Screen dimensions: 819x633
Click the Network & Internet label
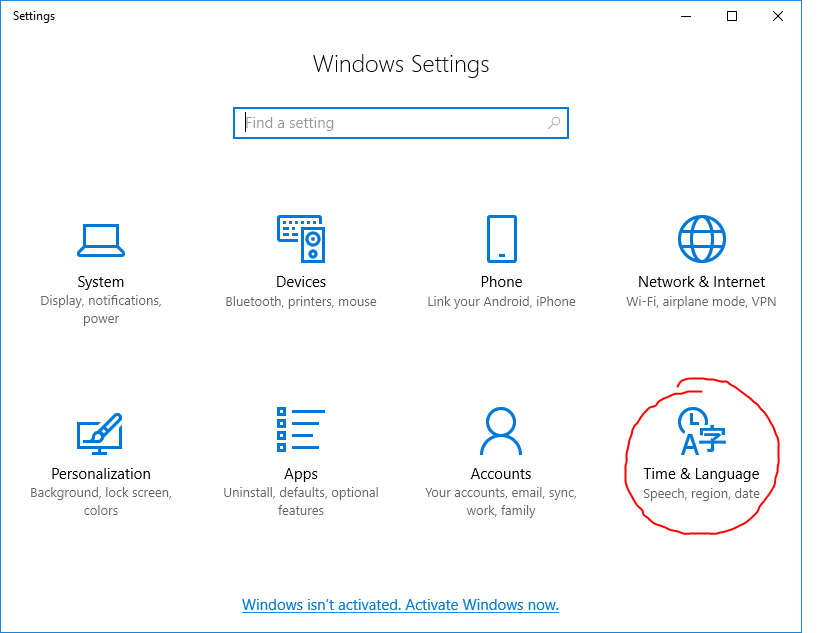(701, 282)
